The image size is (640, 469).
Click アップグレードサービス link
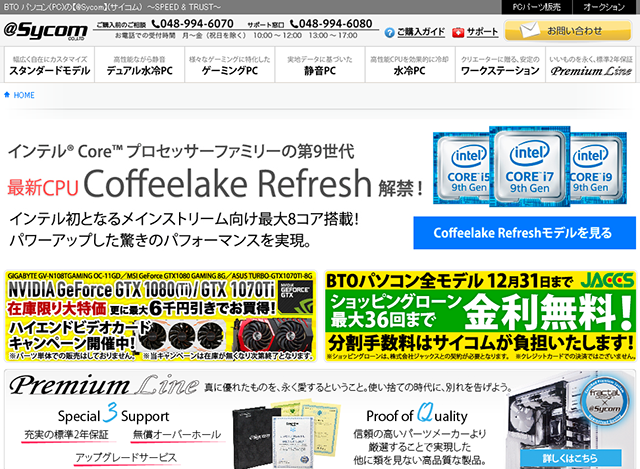[x=126, y=458]
